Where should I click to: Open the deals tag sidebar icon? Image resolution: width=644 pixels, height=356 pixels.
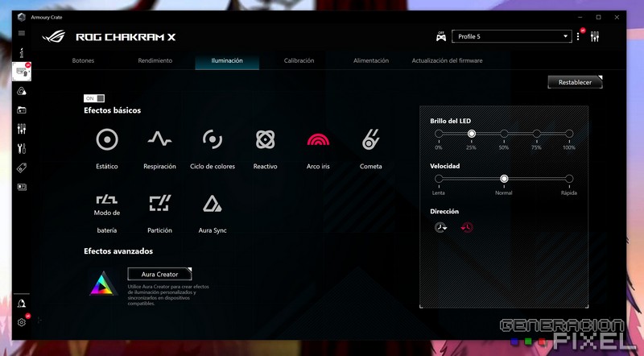22,168
